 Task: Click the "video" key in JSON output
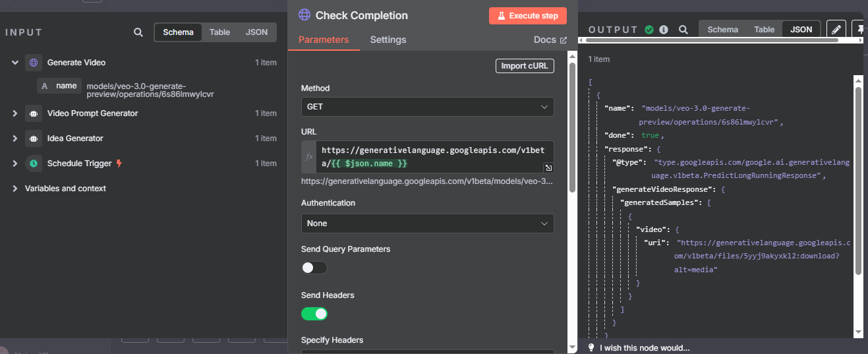click(x=651, y=230)
